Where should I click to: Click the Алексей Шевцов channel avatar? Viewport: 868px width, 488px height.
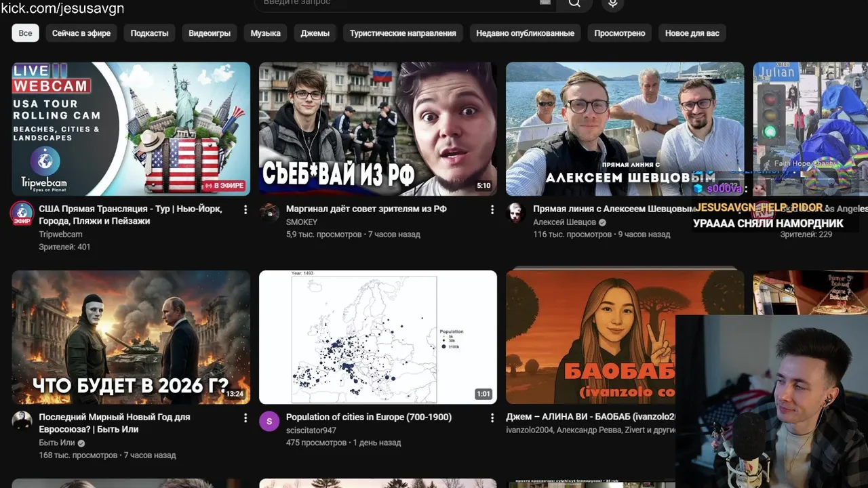[x=516, y=213]
